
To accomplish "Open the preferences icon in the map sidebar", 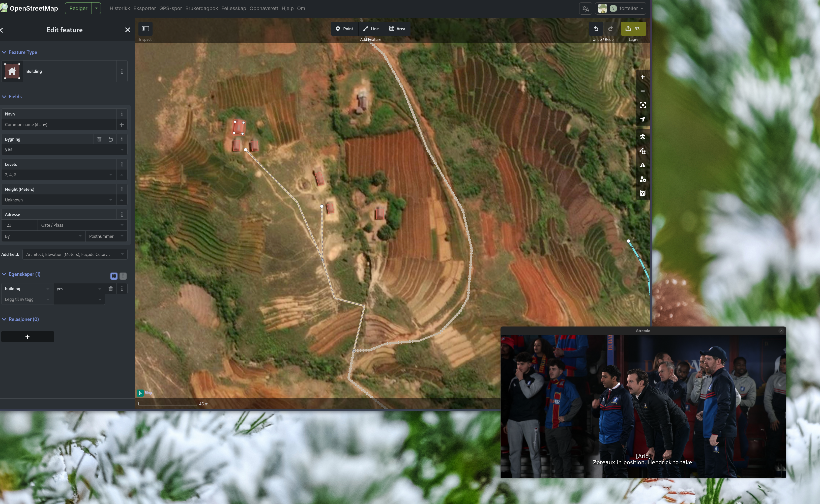I will 642,179.
